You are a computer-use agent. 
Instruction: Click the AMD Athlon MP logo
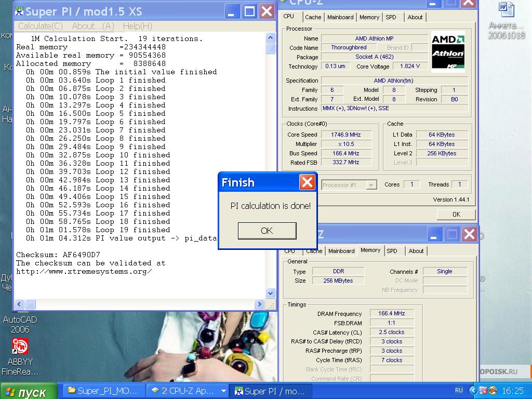click(448, 51)
